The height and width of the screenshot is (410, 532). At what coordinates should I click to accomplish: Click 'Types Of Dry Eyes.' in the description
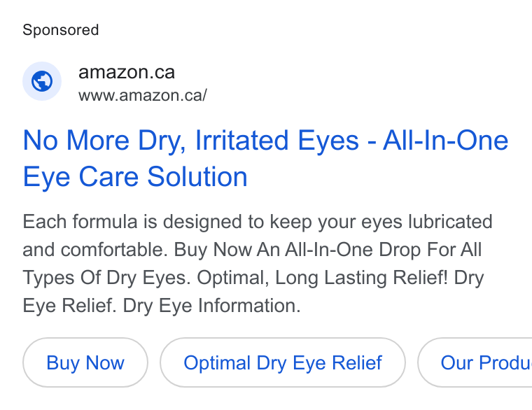click(107, 278)
